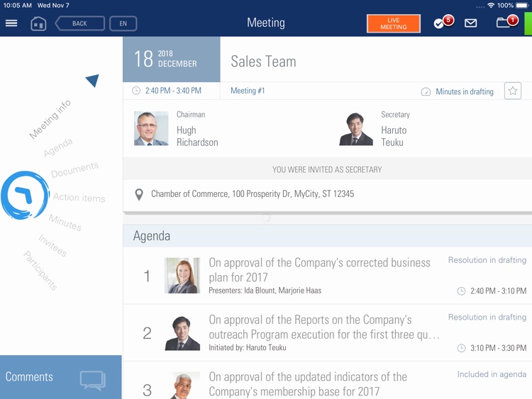Click the clock icon for item 1 time

click(462, 291)
